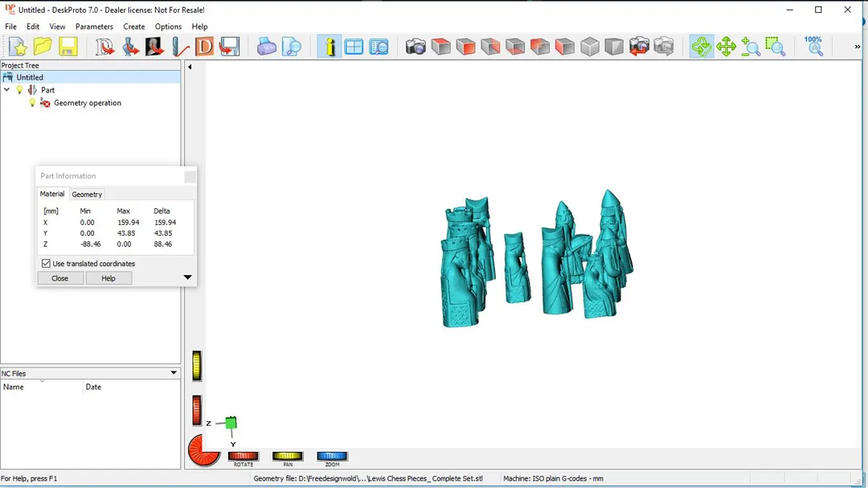Switch to the Material tab
868x488 pixels.
point(52,194)
